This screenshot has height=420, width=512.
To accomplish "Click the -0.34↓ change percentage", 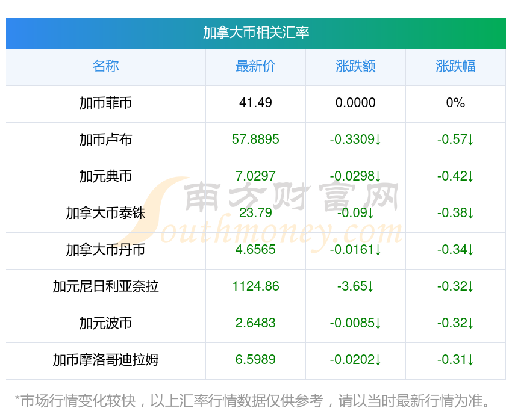I will tap(455, 250).
